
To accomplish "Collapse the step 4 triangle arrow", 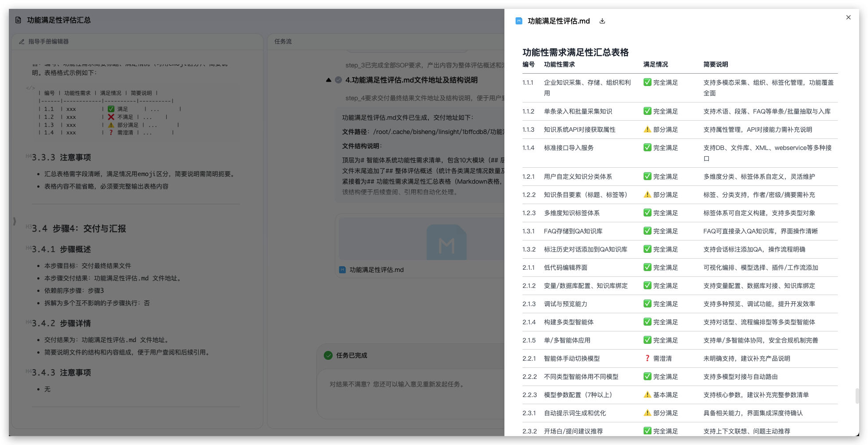I will point(329,80).
